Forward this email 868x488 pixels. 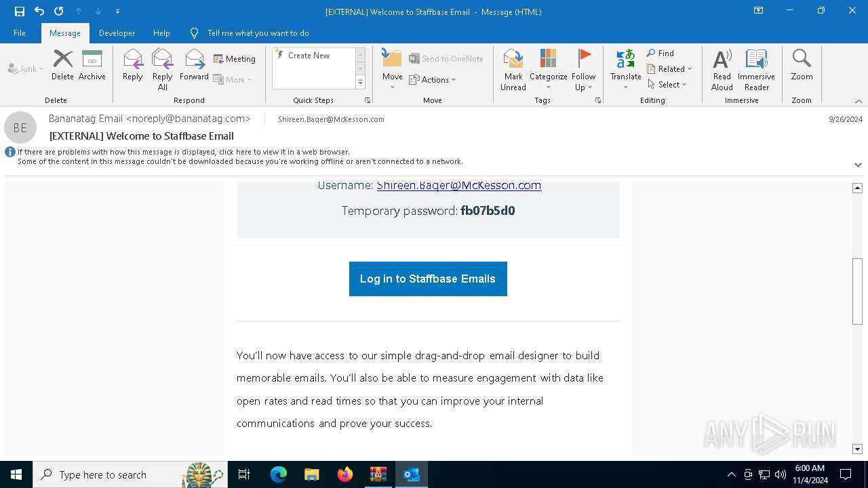(x=194, y=65)
